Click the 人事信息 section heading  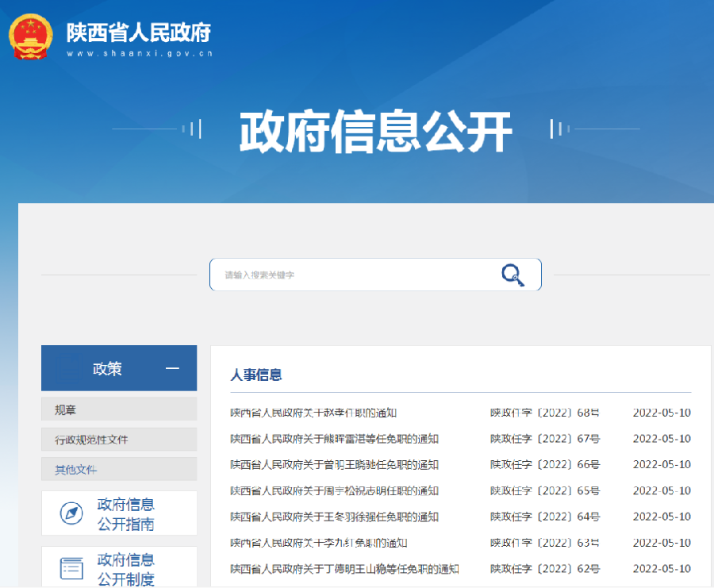click(x=256, y=375)
